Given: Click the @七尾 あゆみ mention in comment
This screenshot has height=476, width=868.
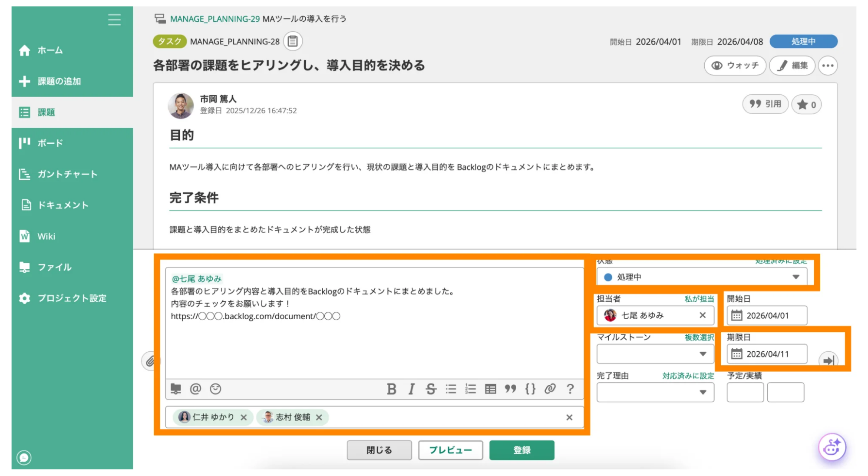Looking at the screenshot, I should point(197,279).
